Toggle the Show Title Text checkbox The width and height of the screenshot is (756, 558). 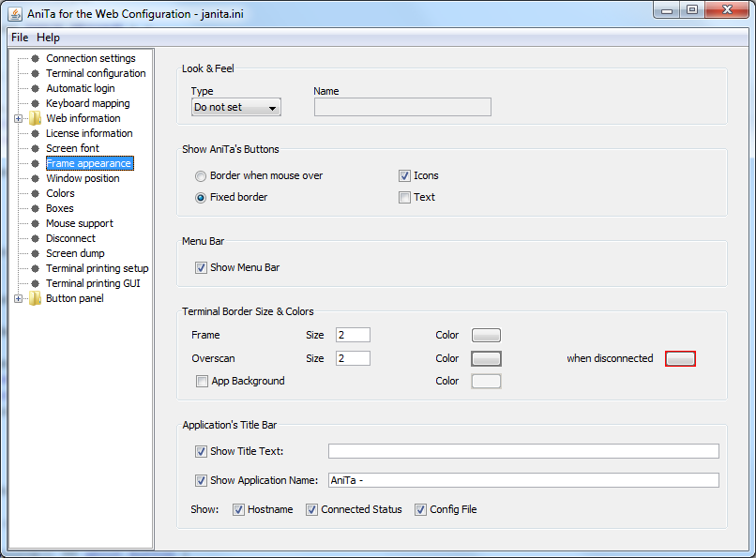tap(201, 451)
